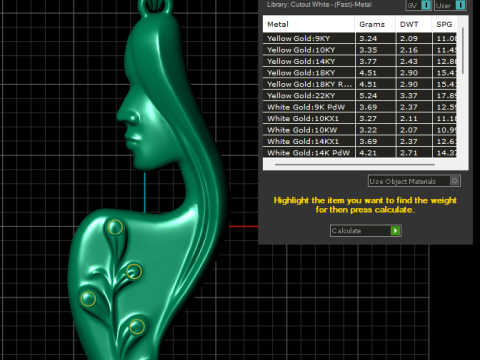Click the SPG column header
This screenshot has height=360, width=480.
(x=444, y=24)
